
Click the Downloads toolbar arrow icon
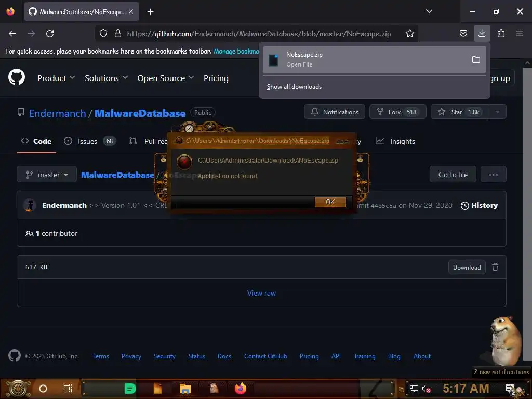click(482, 33)
